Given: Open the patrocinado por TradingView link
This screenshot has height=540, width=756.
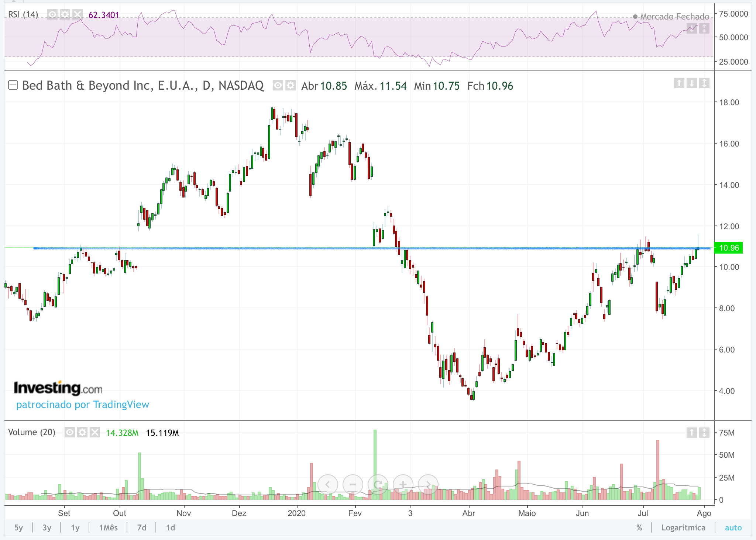Looking at the screenshot, I should tap(83, 405).
